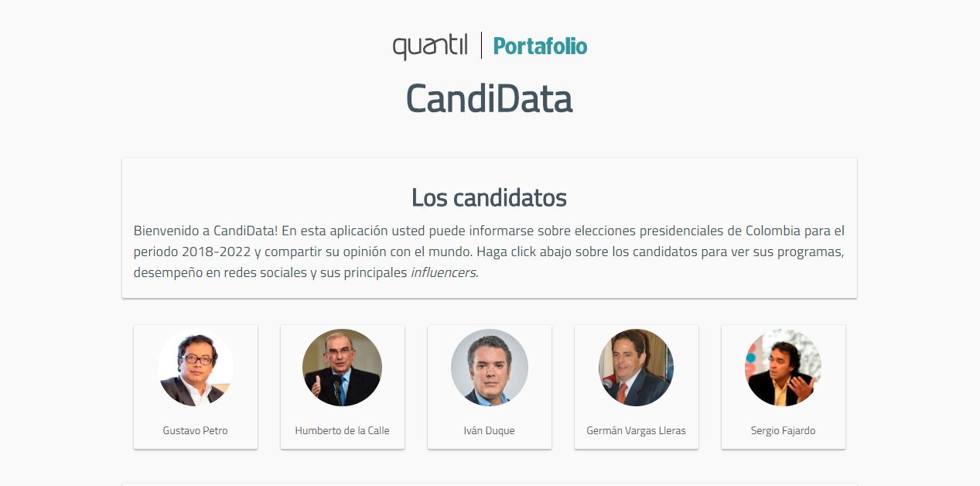
Task: Click the Humberto de la Calle name
Action: [342, 430]
